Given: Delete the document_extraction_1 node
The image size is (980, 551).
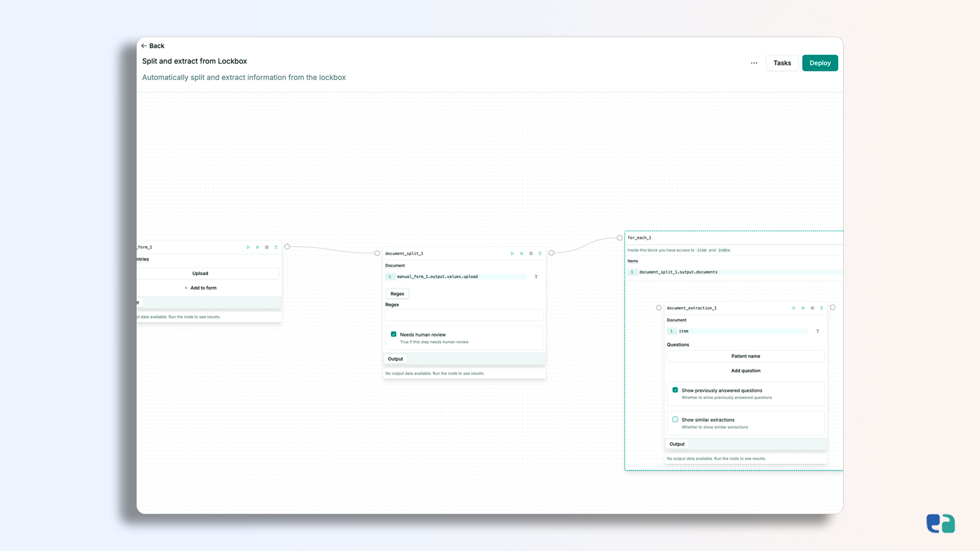Looking at the screenshot, I should [822, 308].
